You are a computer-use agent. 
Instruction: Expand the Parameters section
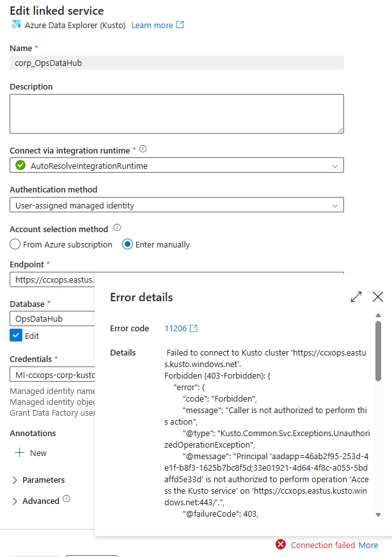(38, 480)
